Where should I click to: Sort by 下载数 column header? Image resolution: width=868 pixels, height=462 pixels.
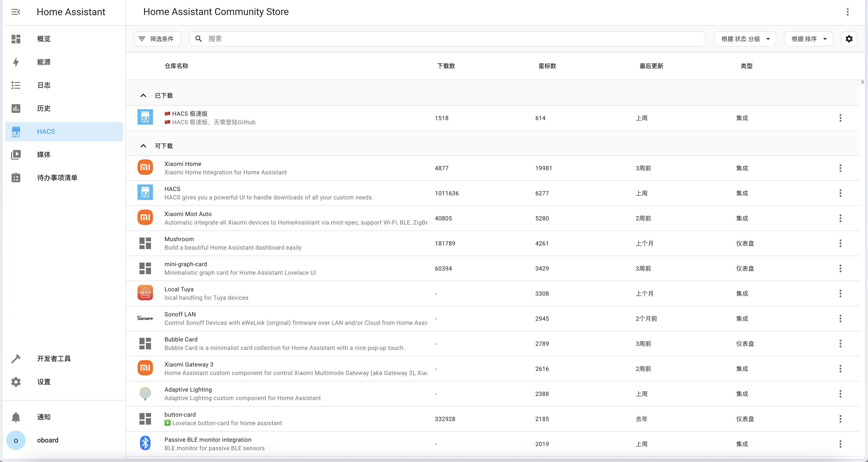click(446, 66)
